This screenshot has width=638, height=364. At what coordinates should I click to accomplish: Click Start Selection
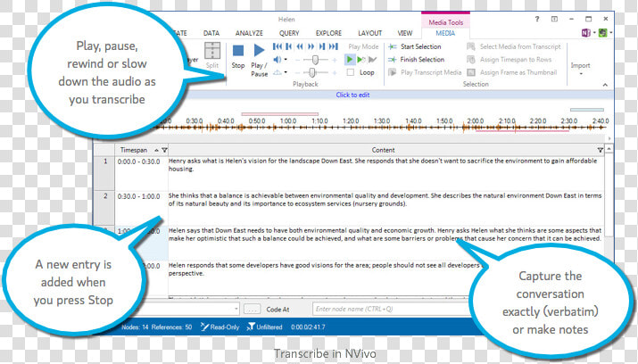pos(415,46)
